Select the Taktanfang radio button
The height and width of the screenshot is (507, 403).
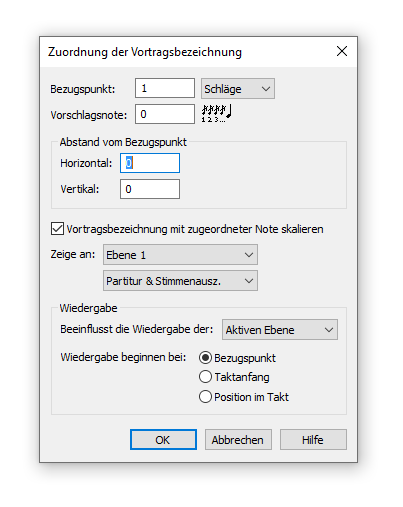click(205, 377)
